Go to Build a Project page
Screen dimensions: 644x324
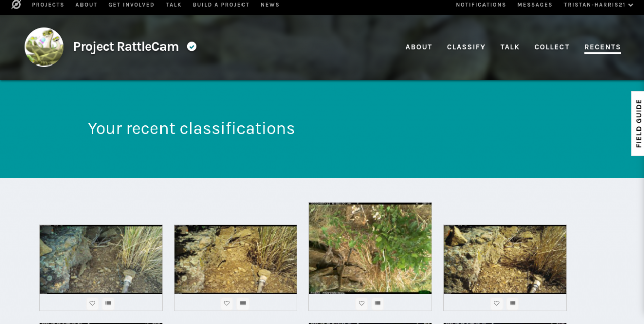click(x=221, y=5)
